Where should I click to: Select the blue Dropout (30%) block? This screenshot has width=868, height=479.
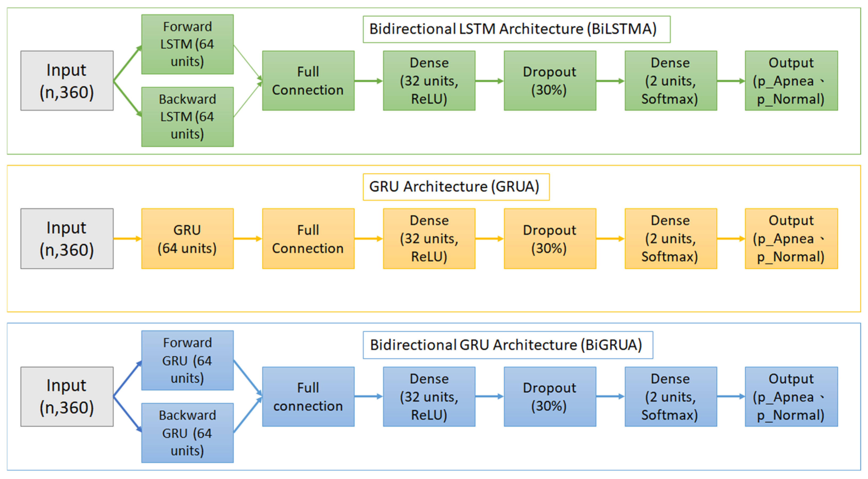(550, 397)
